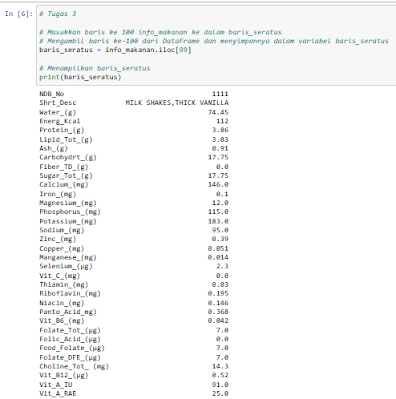Click the '# Menampilkan baris_seratus' comment
Image resolution: width=396 pixels, height=399 pixels.
coord(95,68)
